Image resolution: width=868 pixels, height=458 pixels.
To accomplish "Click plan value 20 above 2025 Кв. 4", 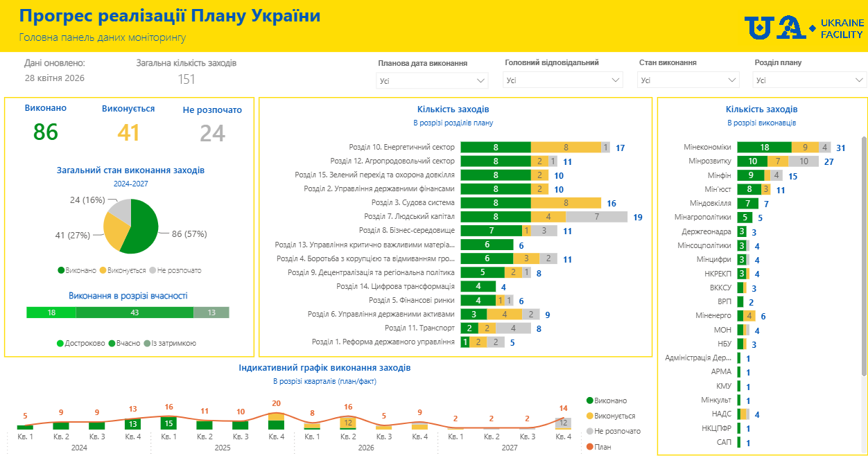I will click(276, 403).
